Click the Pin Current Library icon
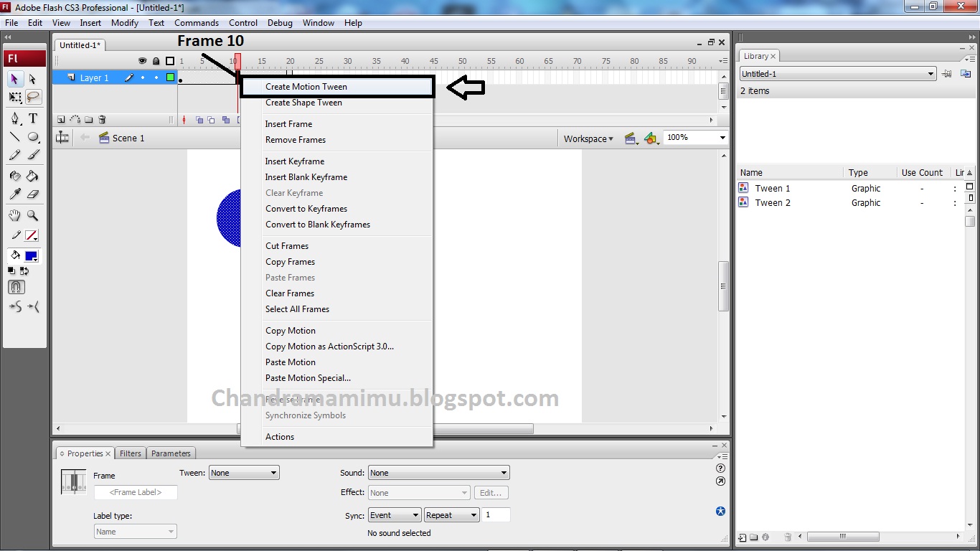 (947, 73)
